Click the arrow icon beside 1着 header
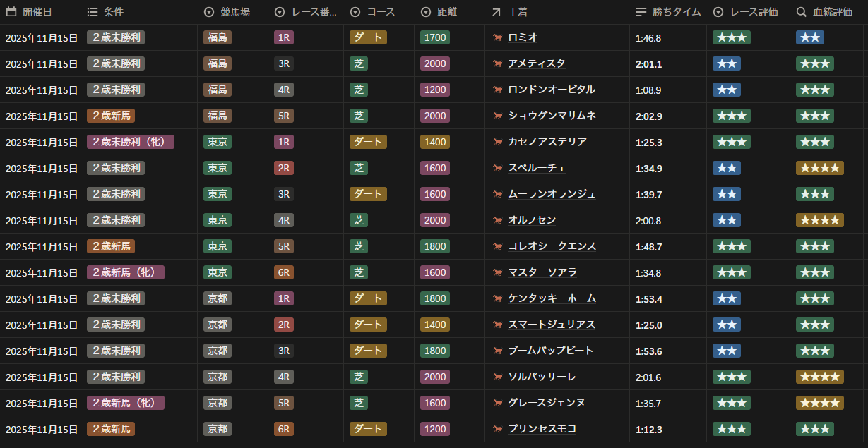 tap(497, 12)
